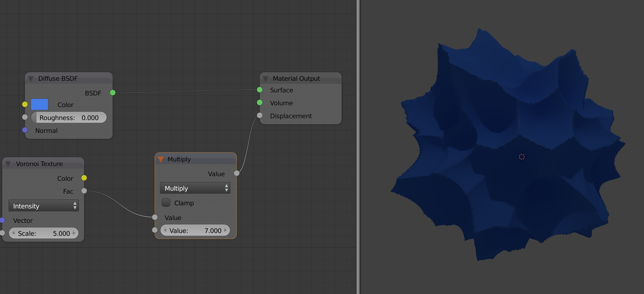Collapse the Multiply node with orange triangle
Image resolution: width=644 pixels, height=294 pixels.
[x=161, y=159]
